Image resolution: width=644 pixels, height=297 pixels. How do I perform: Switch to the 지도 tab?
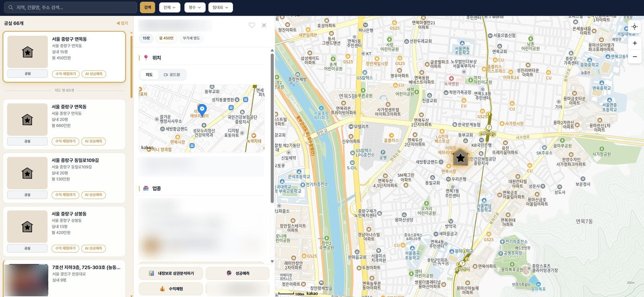point(149,75)
